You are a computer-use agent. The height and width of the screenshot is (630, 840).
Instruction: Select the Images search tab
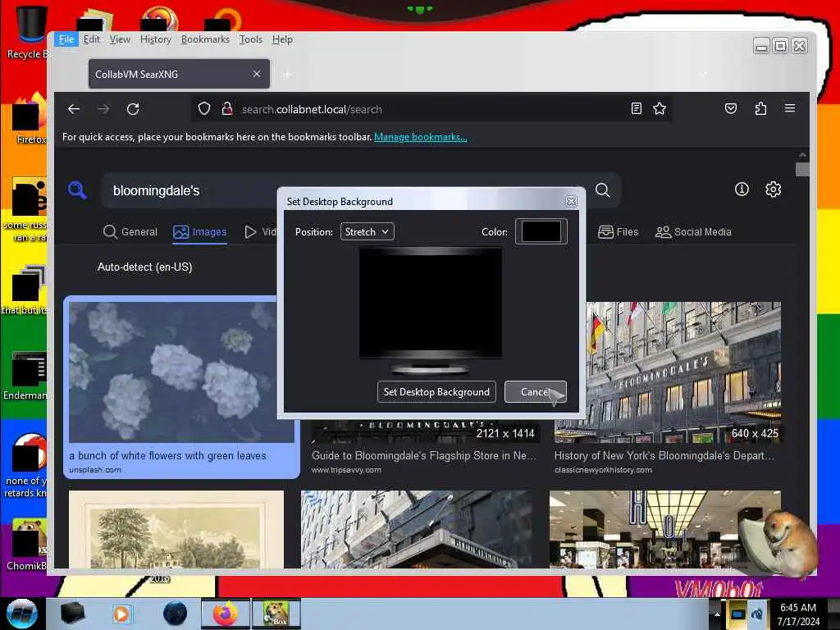pos(200,231)
